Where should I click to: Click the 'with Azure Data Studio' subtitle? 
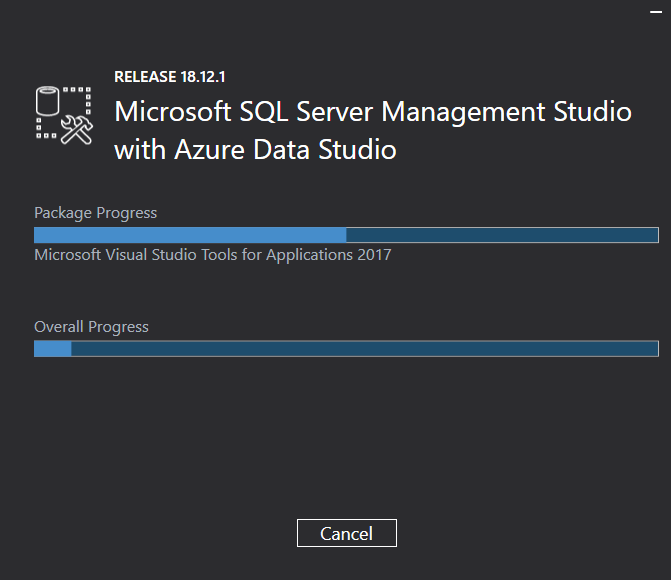pyautogui.click(x=255, y=150)
